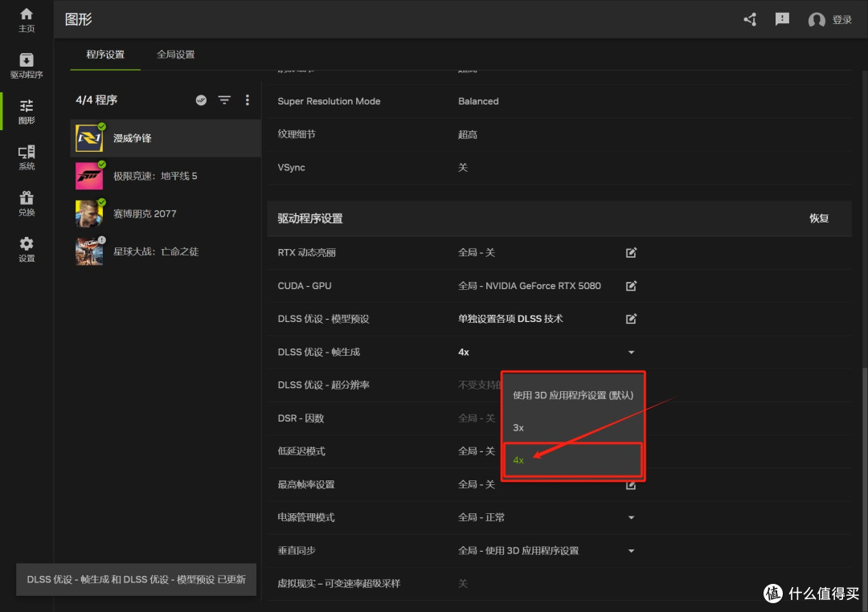The image size is (868, 612).
Task: Open the 系统 system sidebar icon
Action: (x=27, y=157)
